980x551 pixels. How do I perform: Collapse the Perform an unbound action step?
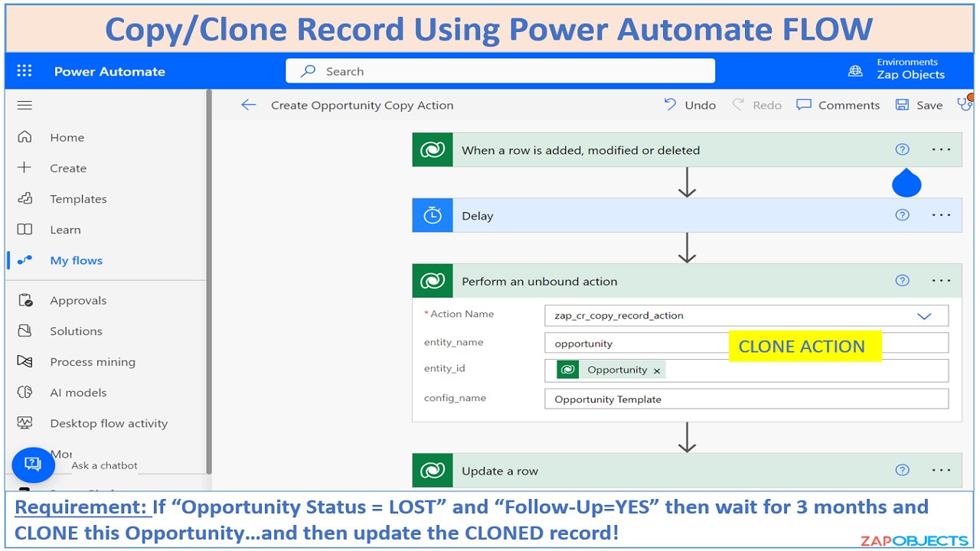tap(687, 281)
